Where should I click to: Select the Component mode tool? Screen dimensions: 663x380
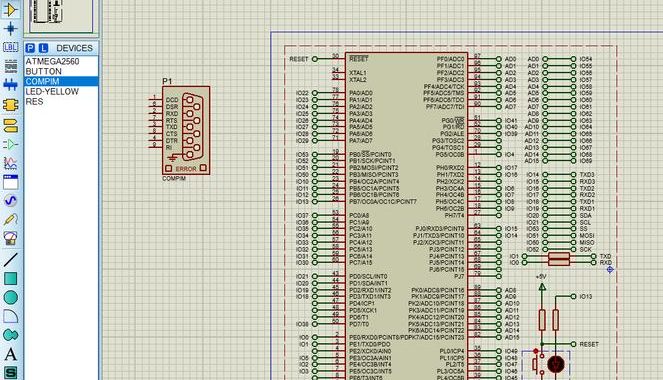(10, 9)
